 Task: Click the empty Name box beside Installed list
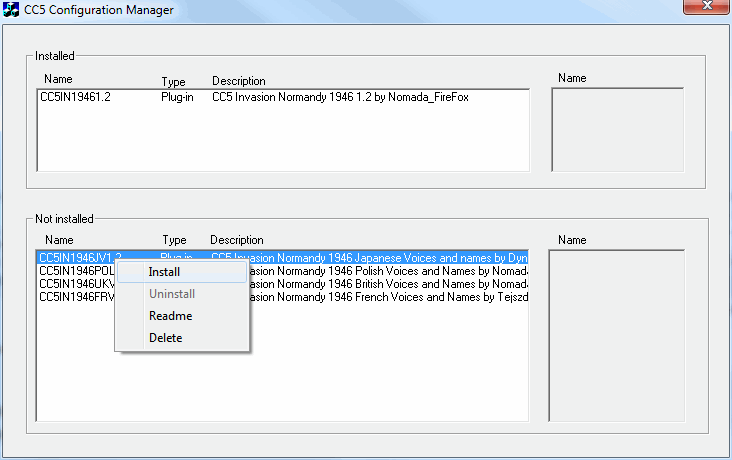click(x=617, y=130)
